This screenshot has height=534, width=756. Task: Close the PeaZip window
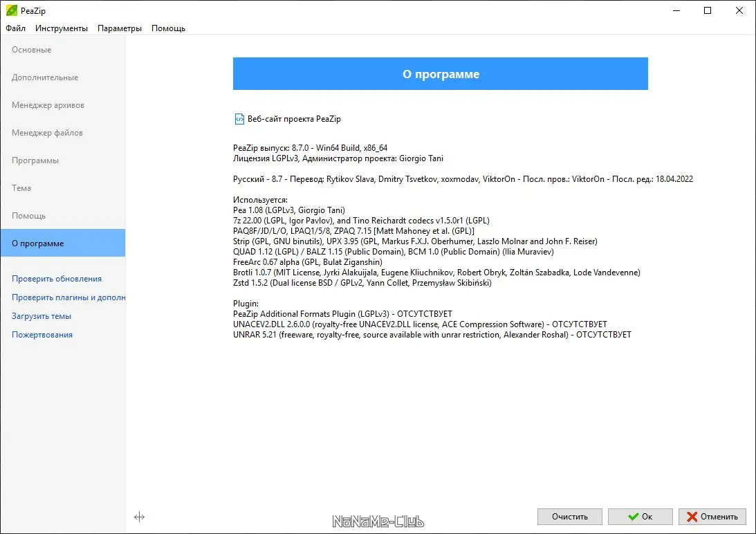tap(739, 10)
